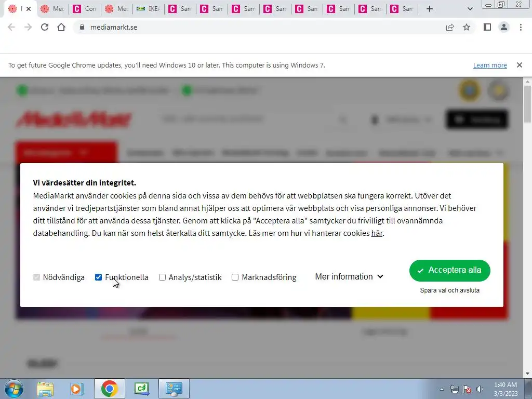Image resolution: width=532 pixels, height=399 pixels.
Task: Click Acceptera alla button
Action: [x=449, y=270]
